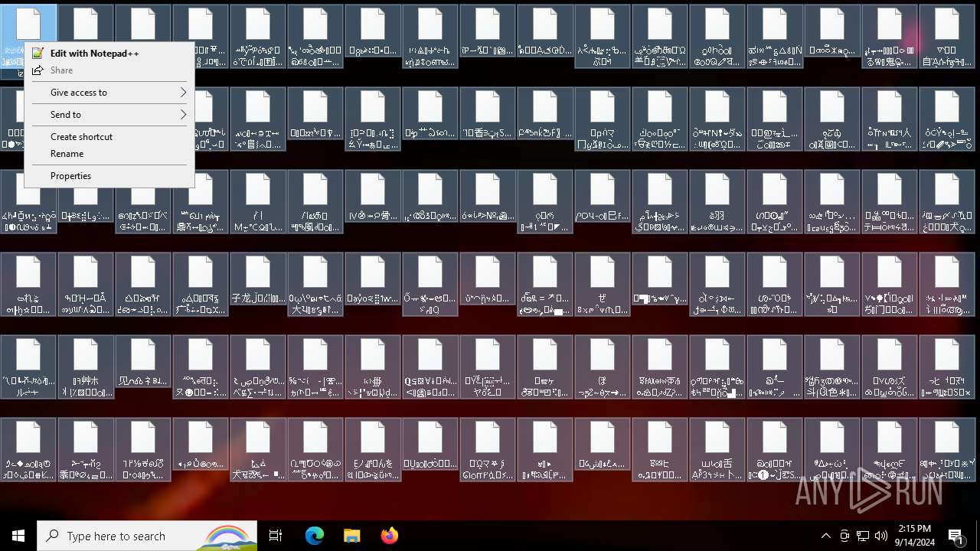Select the file whose name starts with Q§
The height and width of the screenshot is (551, 980).
point(430,367)
